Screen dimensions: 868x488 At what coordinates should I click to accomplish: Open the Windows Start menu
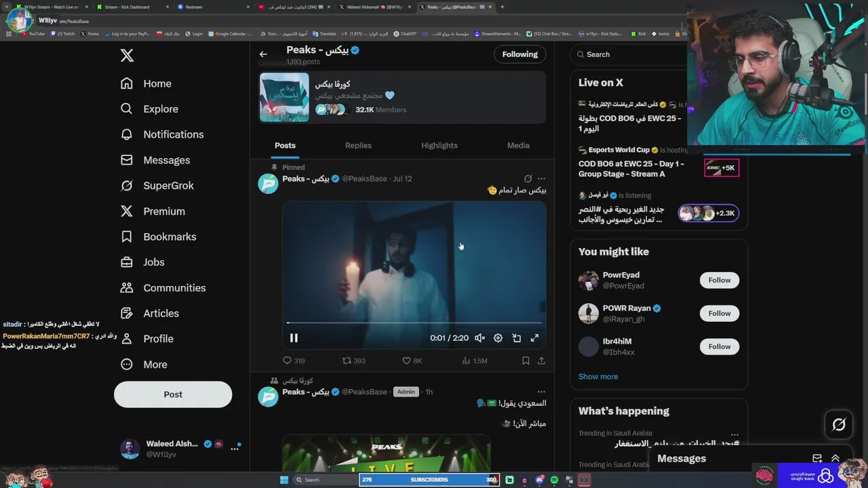coord(284,480)
